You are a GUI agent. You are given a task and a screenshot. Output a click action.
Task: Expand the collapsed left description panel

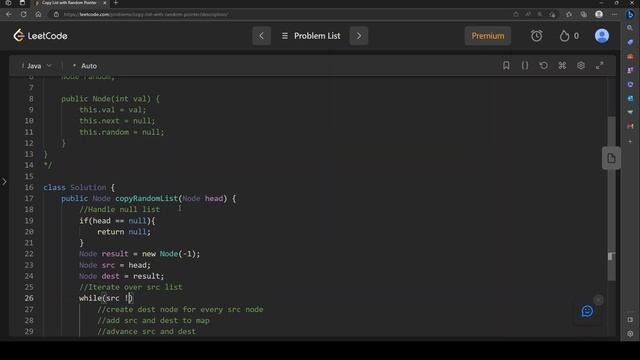tap(4, 182)
